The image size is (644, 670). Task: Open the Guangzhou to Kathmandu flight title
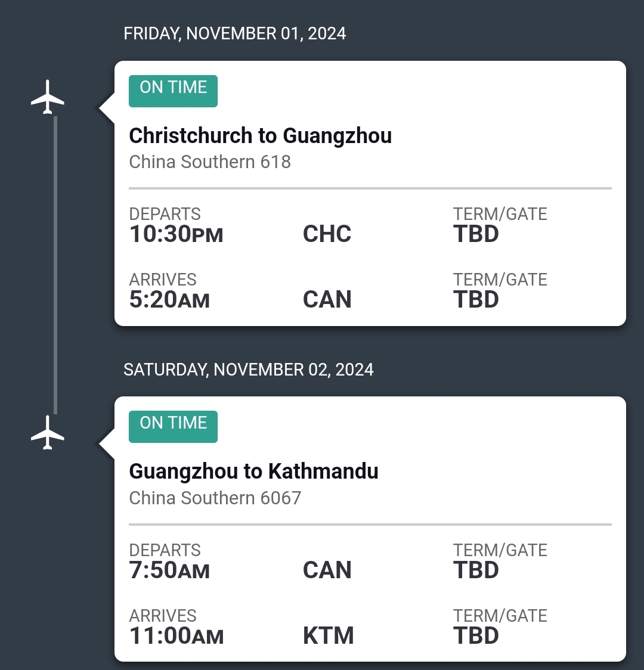tap(254, 472)
